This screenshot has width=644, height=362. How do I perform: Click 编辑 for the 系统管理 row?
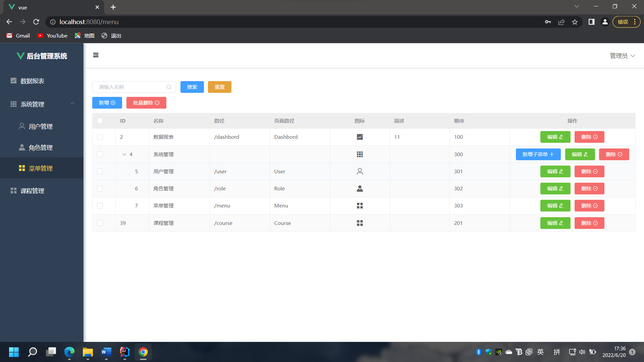pyautogui.click(x=580, y=154)
